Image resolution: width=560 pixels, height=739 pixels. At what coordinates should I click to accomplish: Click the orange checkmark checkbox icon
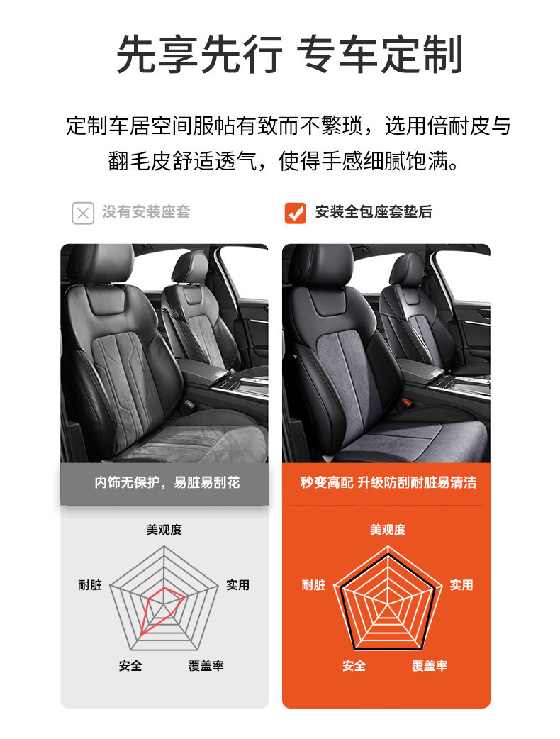click(x=296, y=213)
